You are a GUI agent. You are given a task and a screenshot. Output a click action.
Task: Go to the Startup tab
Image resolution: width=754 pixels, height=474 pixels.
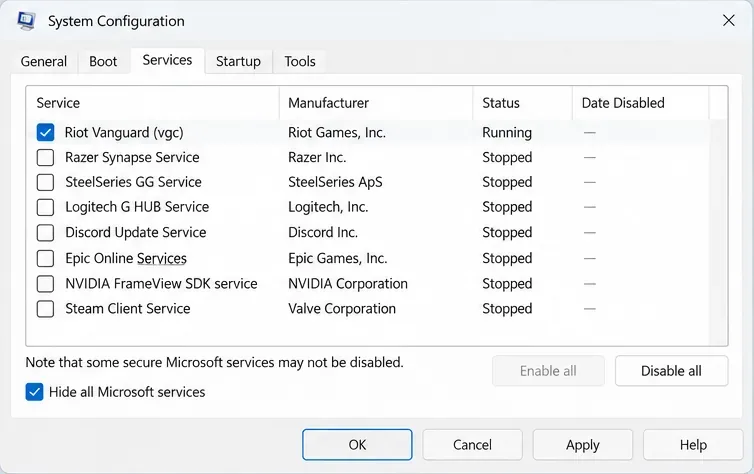pyautogui.click(x=238, y=62)
